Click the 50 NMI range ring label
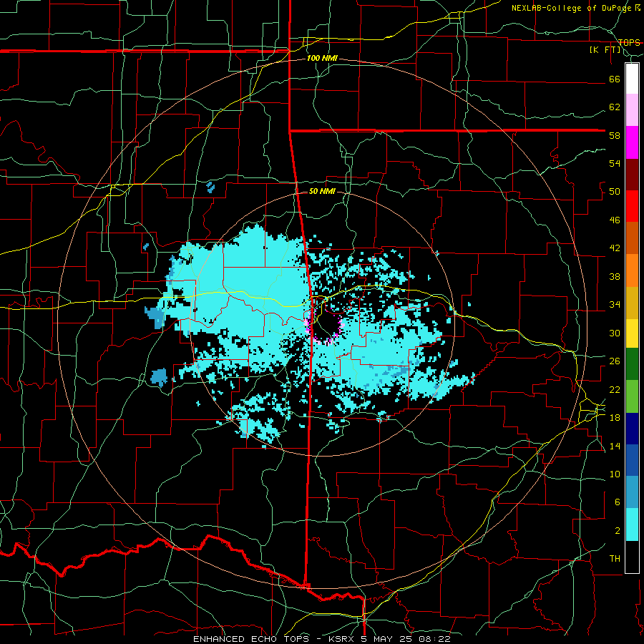The width and height of the screenshot is (644, 644). tap(322, 191)
